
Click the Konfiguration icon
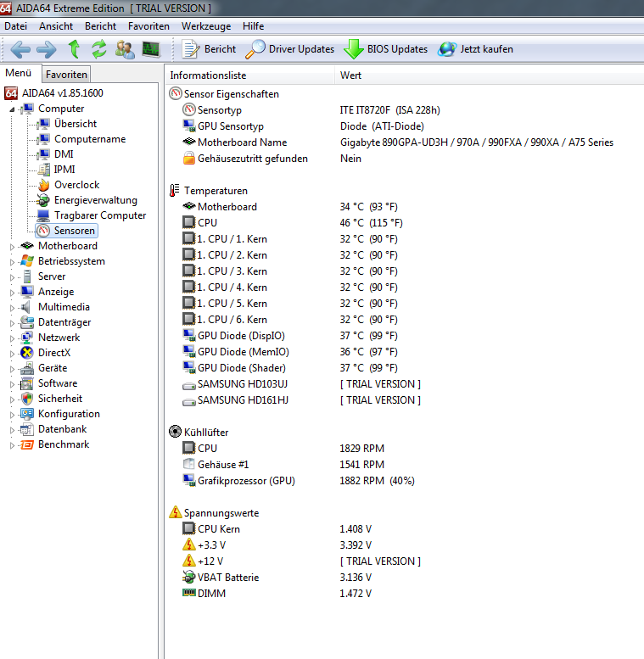(x=27, y=414)
